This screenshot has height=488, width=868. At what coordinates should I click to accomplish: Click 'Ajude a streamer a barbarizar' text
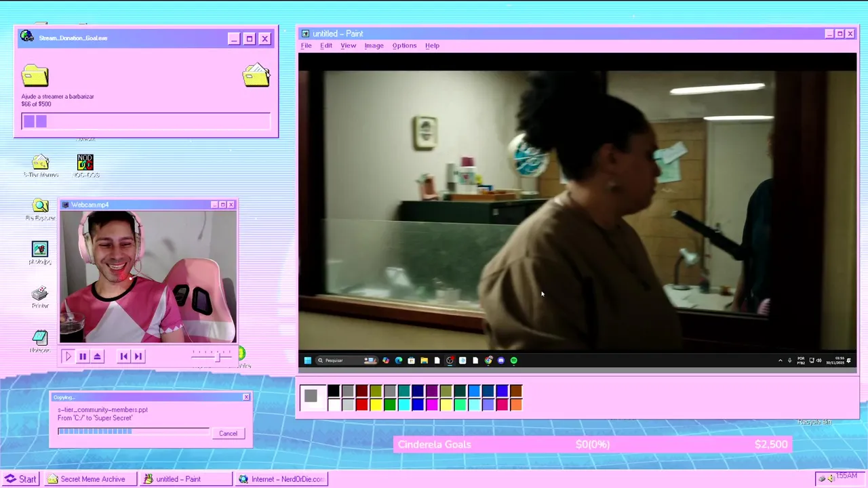58,96
